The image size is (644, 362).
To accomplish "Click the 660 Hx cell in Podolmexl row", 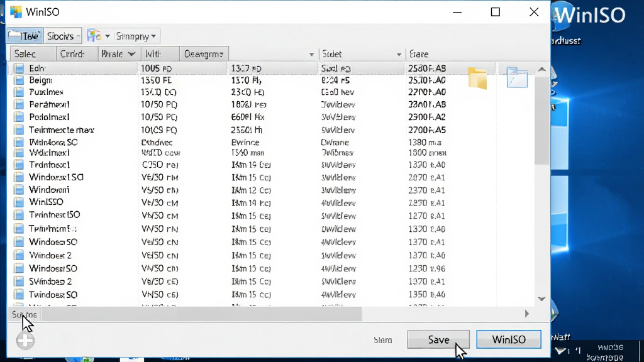I will [248, 118].
